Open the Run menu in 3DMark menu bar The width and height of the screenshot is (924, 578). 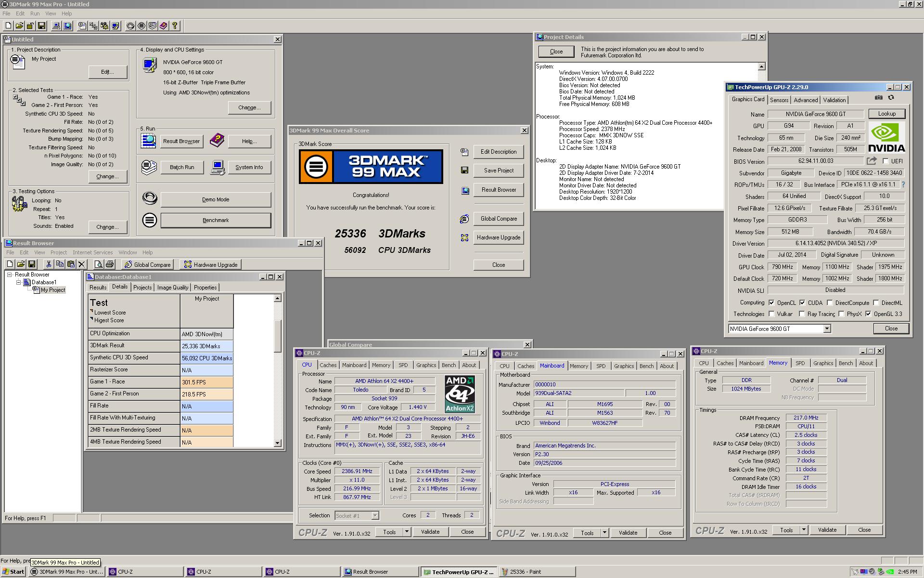pos(35,13)
